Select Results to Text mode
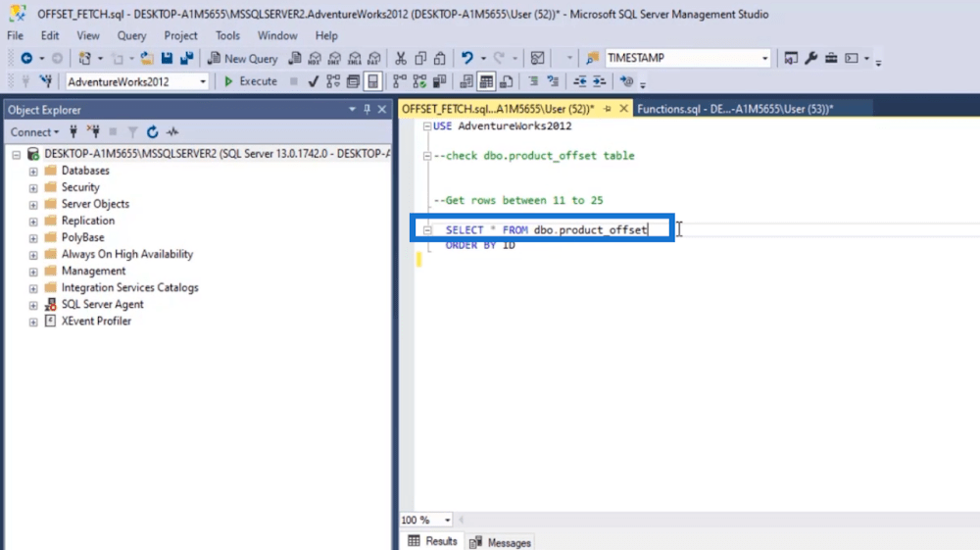Image resolution: width=980 pixels, height=550 pixels. [466, 81]
